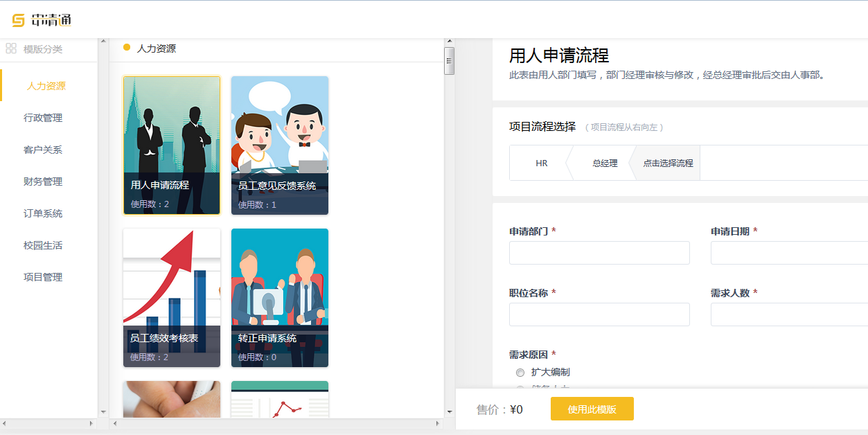Screen dimensions: 868x435
Task: Click the template list scroll-up arrow
Action: tap(449, 43)
